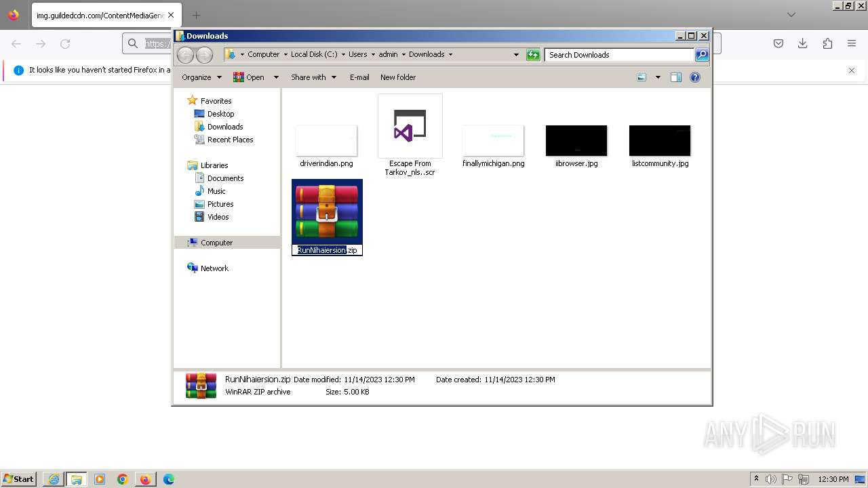
Task: Open Desktop in Favorites
Action: point(220,114)
